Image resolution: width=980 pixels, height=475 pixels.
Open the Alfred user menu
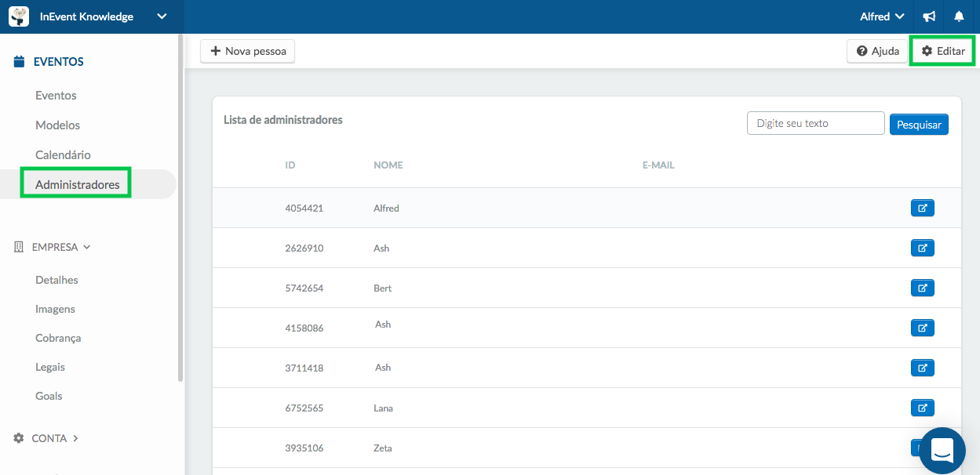(x=882, y=16)
